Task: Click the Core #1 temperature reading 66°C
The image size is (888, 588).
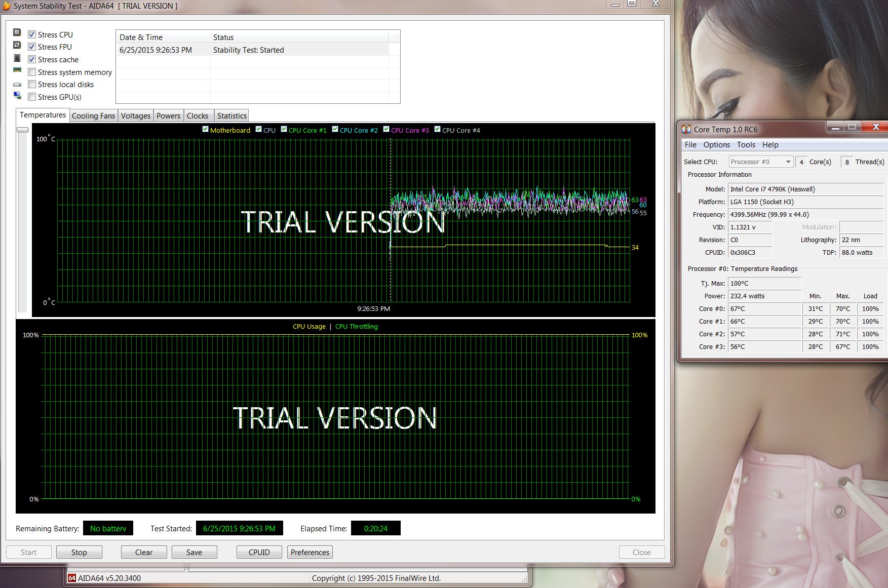Action: point(764,322)
